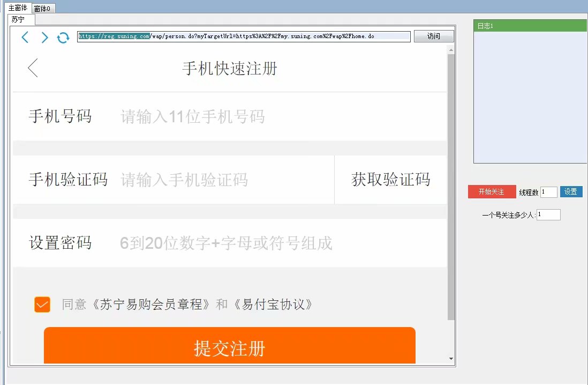Click the 手机号码 phone number field
Screen dimensions: 588x385
230,117
